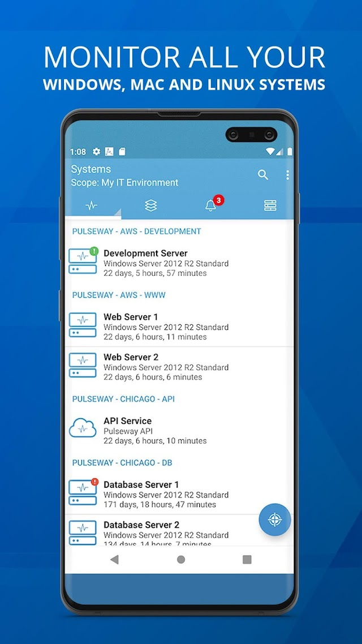The height and width of the screenshot is (644, 362).
Task: Tap the Android back navigation button
Action: click(x=114, y=559)
